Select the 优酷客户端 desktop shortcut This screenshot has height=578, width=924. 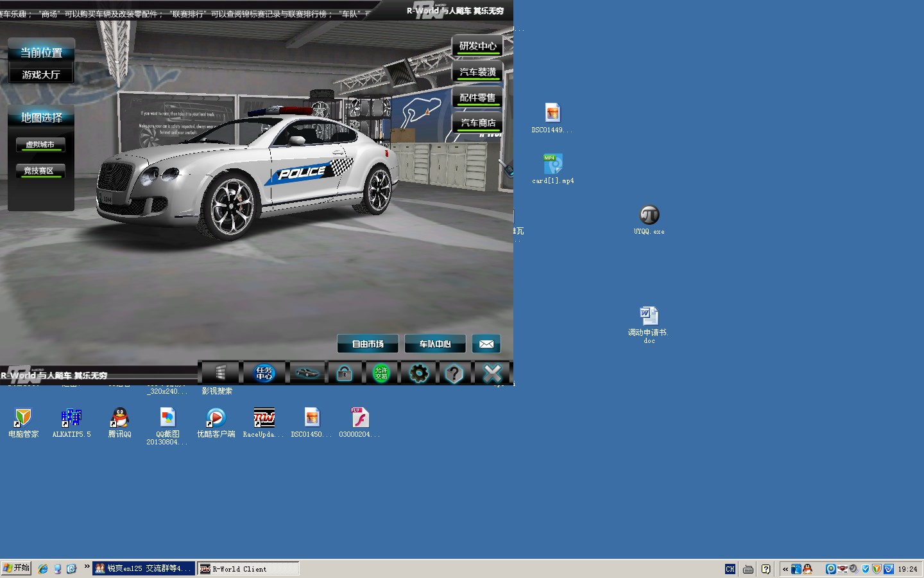point(216,423)
